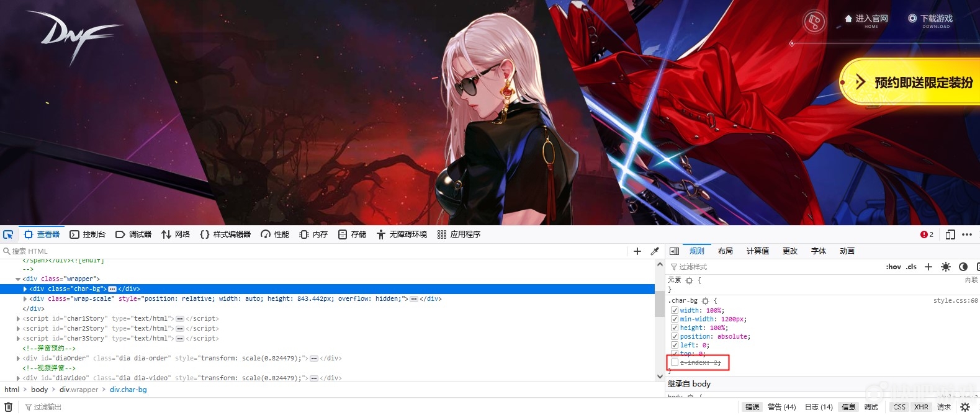Image resolution: width=980 pixels, height=415 pixels.
Task: Click the .char-bg selector highlighter icon
Action: pos(705,301)
